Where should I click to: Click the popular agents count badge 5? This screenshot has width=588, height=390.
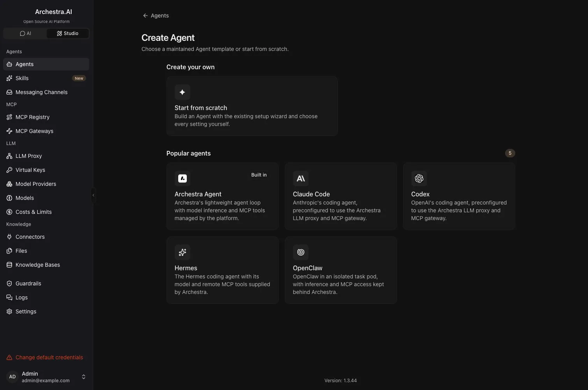pos(510,153)
